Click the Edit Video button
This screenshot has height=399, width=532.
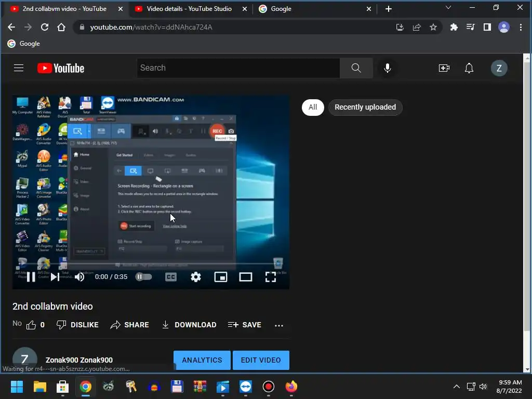point(261,360)
